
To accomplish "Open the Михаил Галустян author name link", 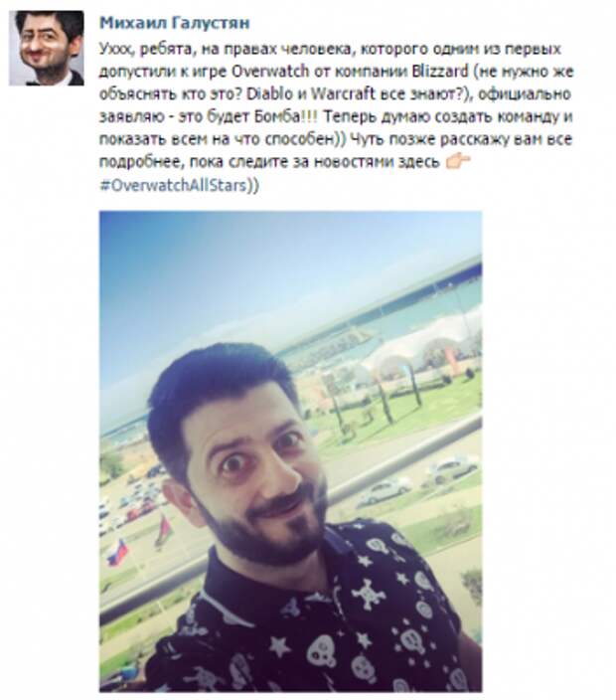I will pyautogui.click(x=175, y=22).
